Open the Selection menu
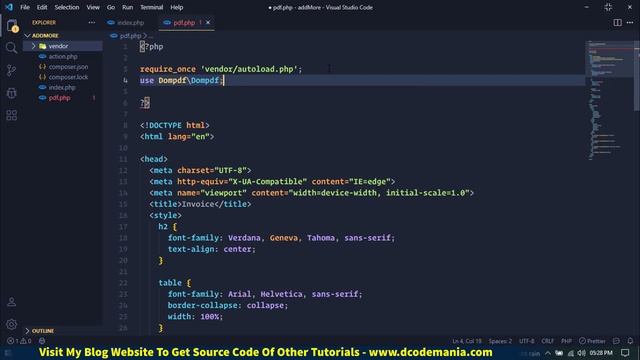 click(67, 7)
